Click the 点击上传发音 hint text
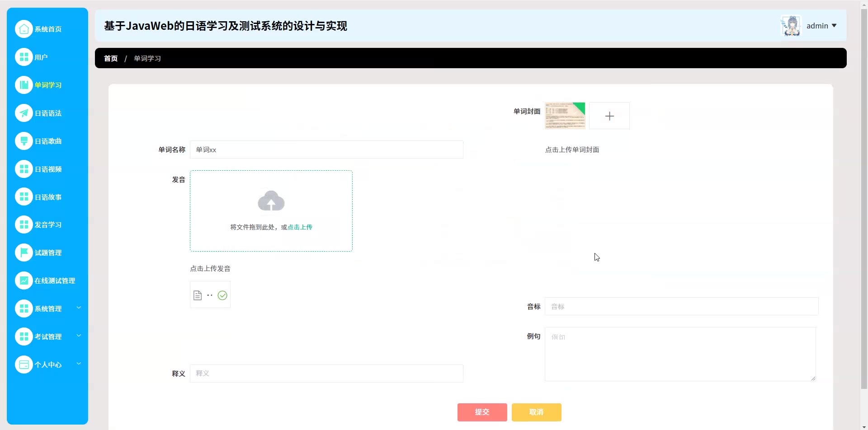The width and height of the screenshot is (868, 430). 210,269
